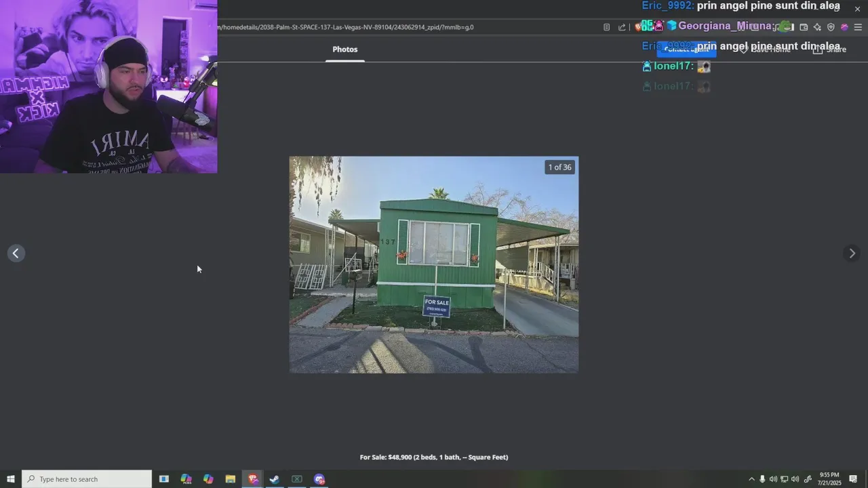Click the first speaker volume tray icon
868x488 pixels.
coord(773,479)
